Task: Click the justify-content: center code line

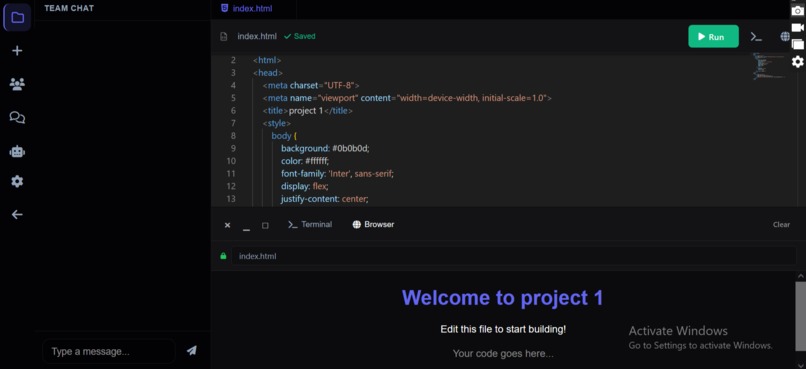Action: (325, 198)
